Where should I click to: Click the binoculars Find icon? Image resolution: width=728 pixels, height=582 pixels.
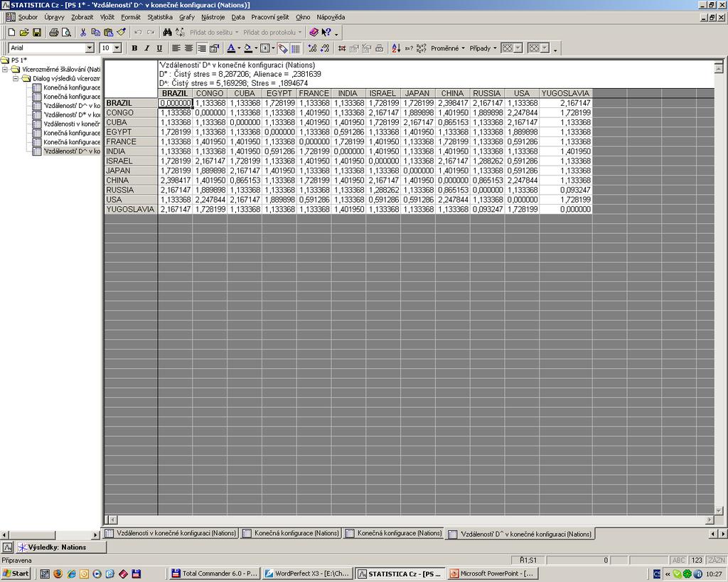(168, 33)
